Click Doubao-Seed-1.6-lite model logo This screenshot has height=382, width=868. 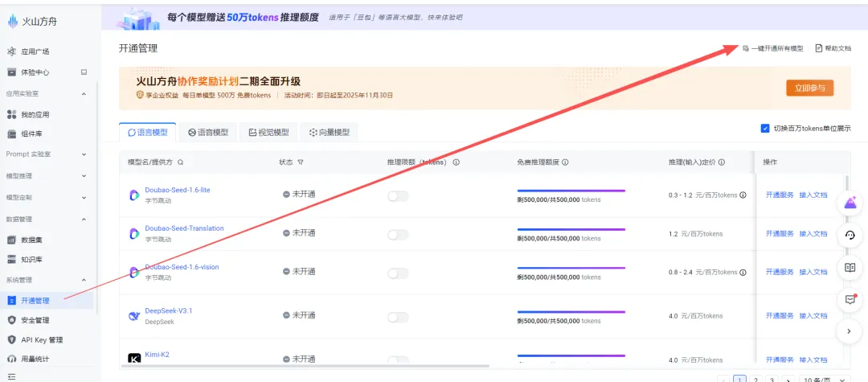pyautogui.click(x=134, y=195)
